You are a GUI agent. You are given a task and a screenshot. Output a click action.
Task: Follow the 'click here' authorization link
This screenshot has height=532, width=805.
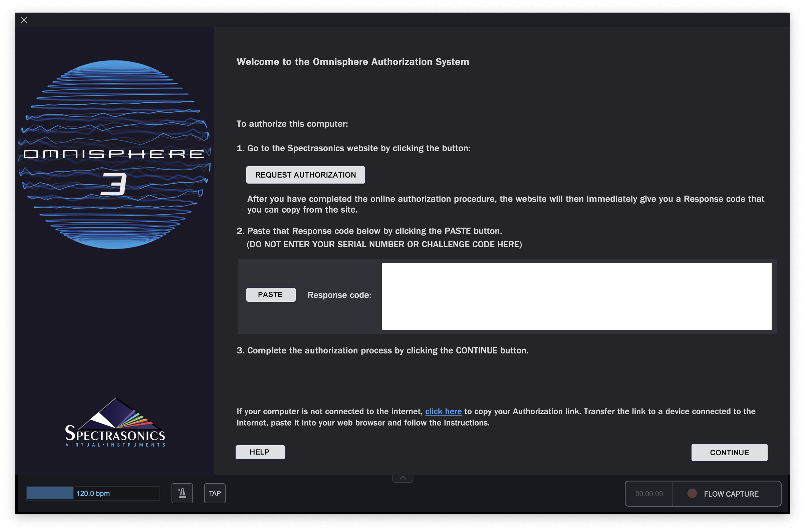(x=443, y=411)
